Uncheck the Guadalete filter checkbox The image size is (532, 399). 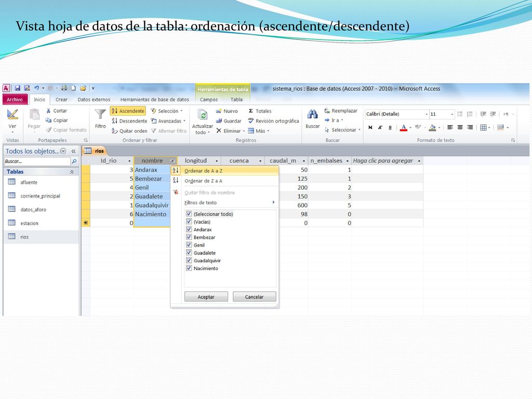[189, 253]
